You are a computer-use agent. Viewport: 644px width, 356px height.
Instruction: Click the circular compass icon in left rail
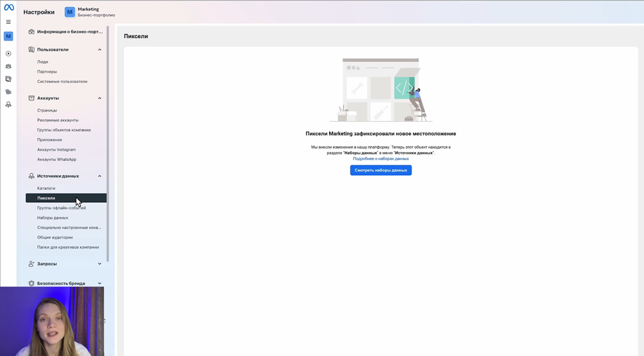click(x=8, y=53)
